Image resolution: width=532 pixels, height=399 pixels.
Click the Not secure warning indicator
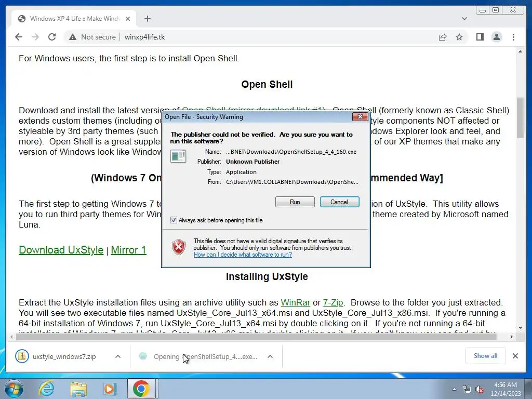pos(92,37)
